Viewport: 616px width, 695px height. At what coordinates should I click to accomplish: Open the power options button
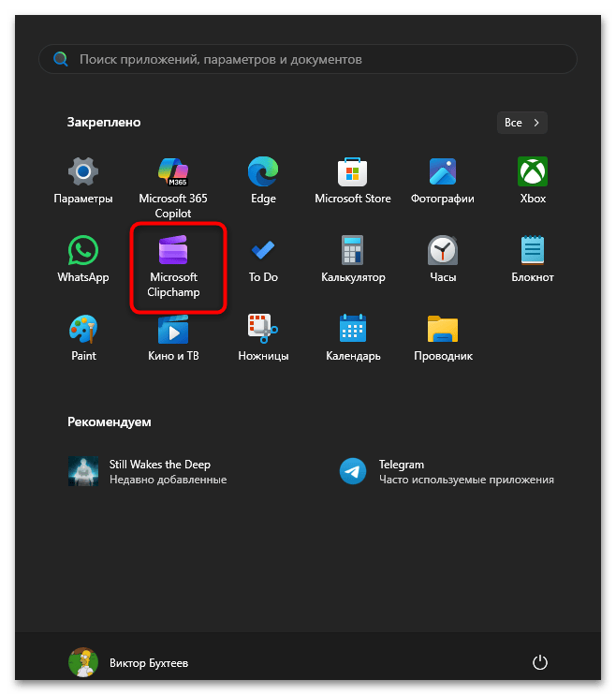(x=540, y=662)
